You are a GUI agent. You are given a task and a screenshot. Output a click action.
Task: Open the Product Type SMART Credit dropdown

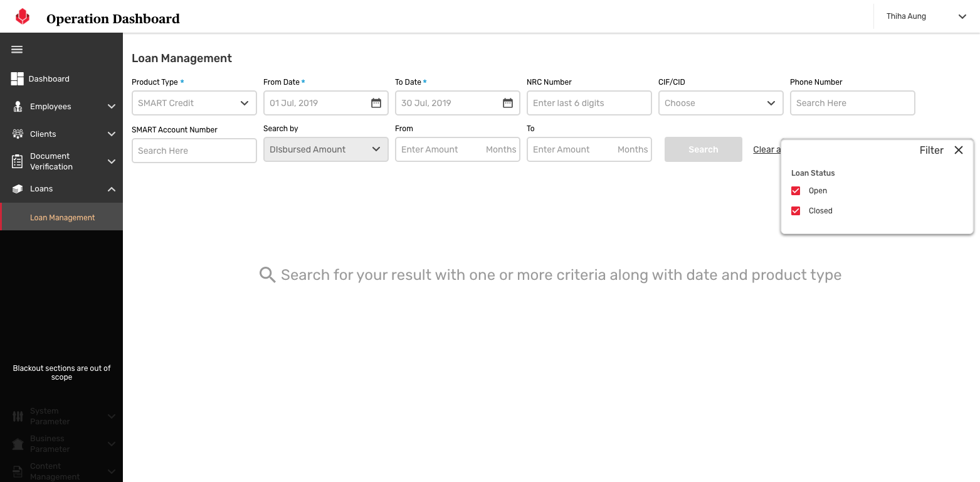194,103
